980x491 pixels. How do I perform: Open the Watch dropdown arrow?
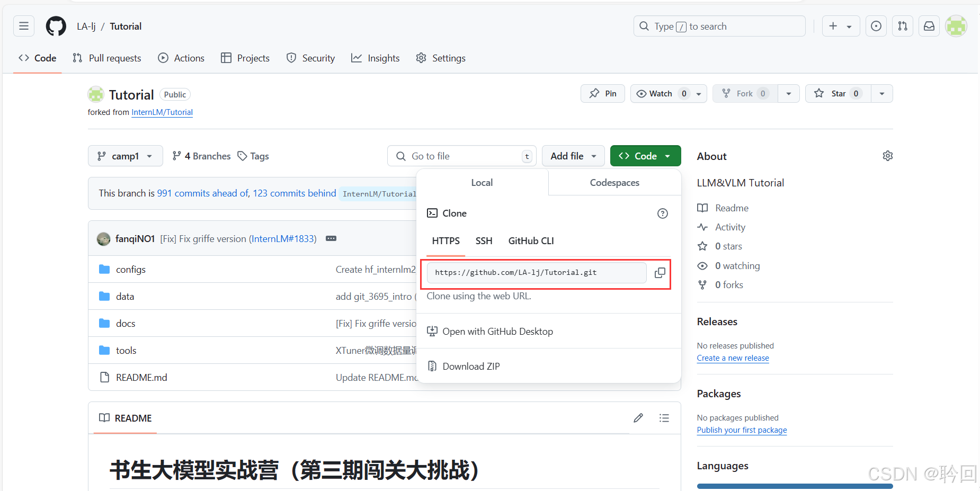point(697,93)
